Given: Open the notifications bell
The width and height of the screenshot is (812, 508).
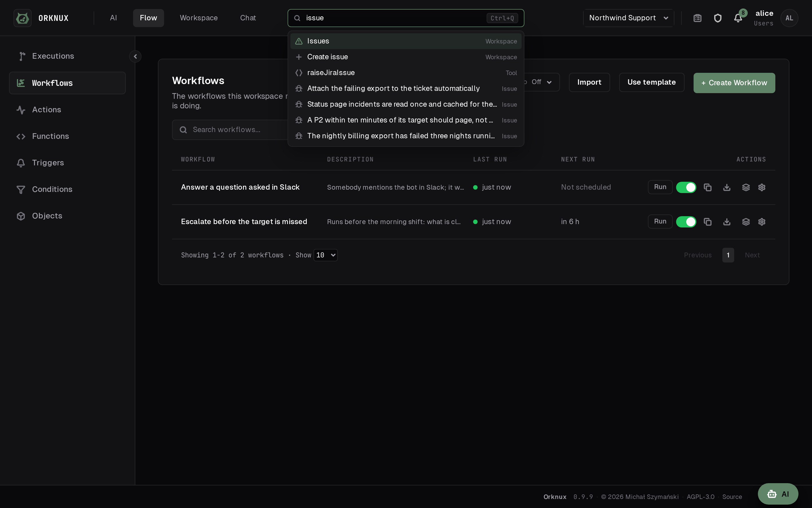Looking at the screenshot, I should [738, 18].
